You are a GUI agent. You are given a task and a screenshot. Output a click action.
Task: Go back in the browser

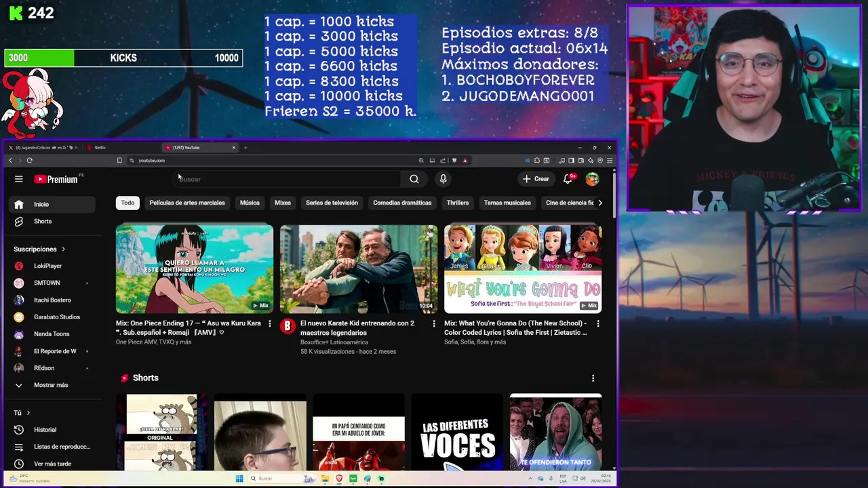pyautogui.click(x=10, y=161)
